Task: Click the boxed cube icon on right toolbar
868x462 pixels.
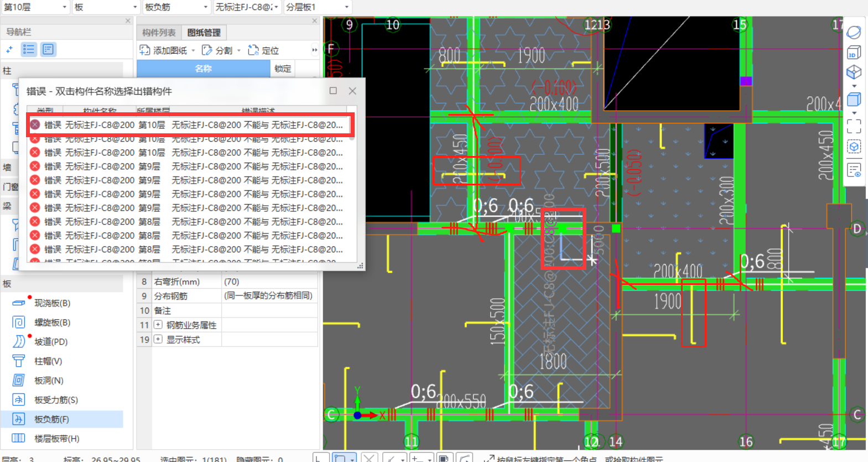Action: (x=854, y=147)
